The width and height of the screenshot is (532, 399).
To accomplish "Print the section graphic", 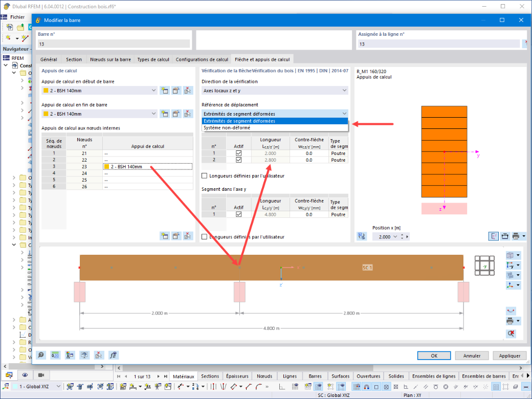I will [516, 236].
